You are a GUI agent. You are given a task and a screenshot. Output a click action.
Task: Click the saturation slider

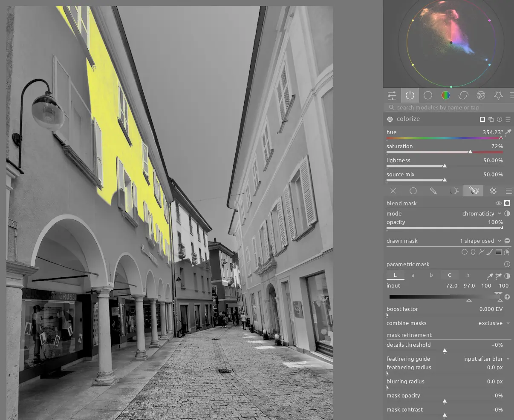click(x=445, y=152)
